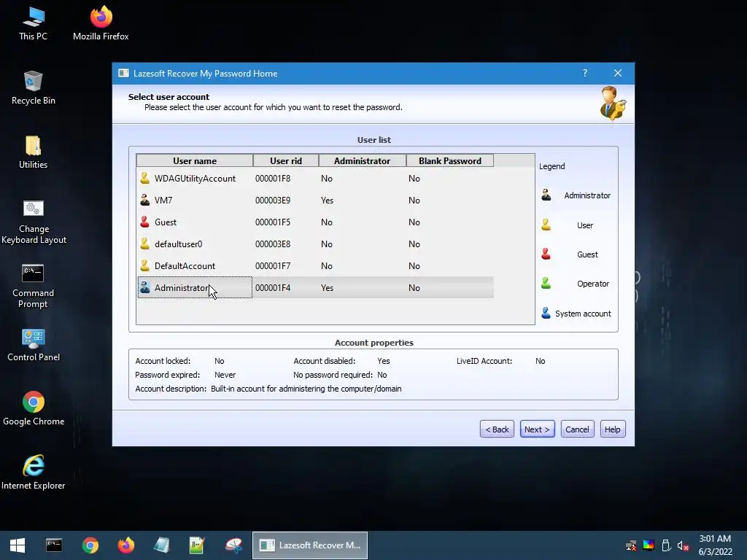The width and height of the screenshot is (747, 560).
Task: Select Guest user name in list
Action: (x=166, y=222)
